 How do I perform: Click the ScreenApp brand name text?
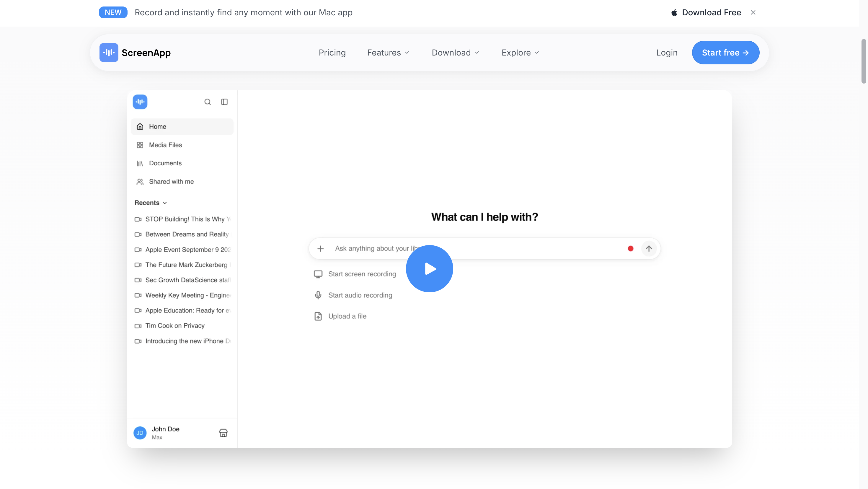pos(146,53)
